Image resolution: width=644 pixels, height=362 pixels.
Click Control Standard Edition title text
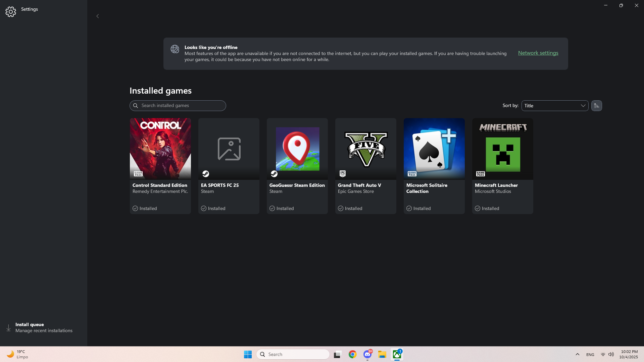160,185
